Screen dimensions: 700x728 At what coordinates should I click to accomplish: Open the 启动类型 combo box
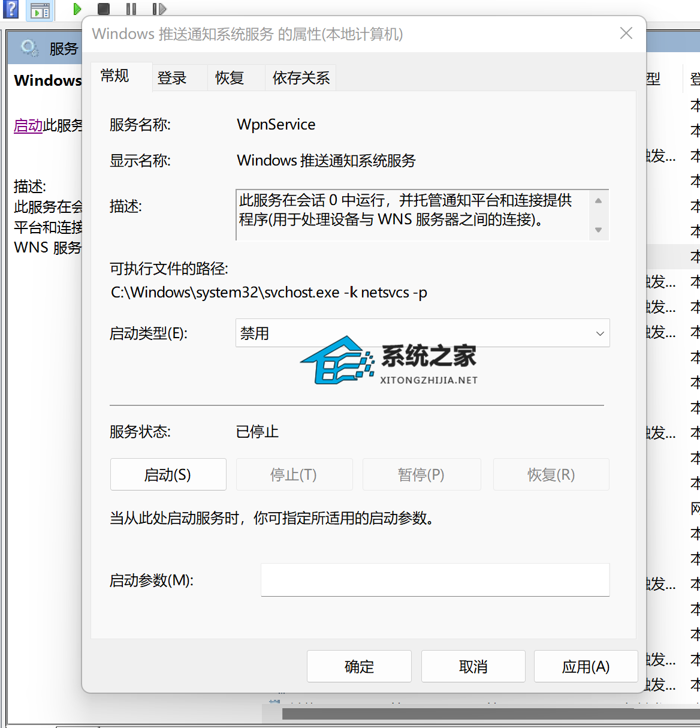tap(423, 333)
